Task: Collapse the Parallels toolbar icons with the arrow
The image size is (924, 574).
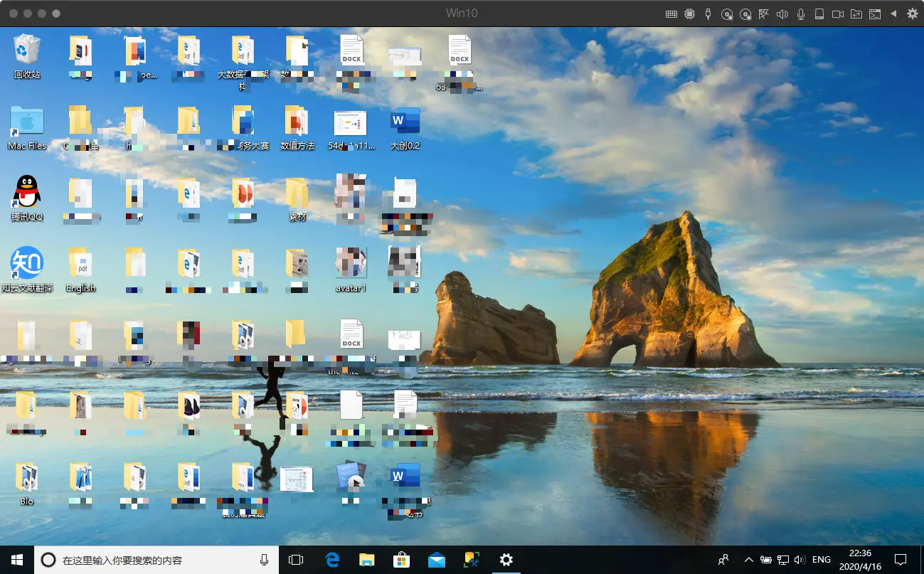Action: [x=893, y=14]
